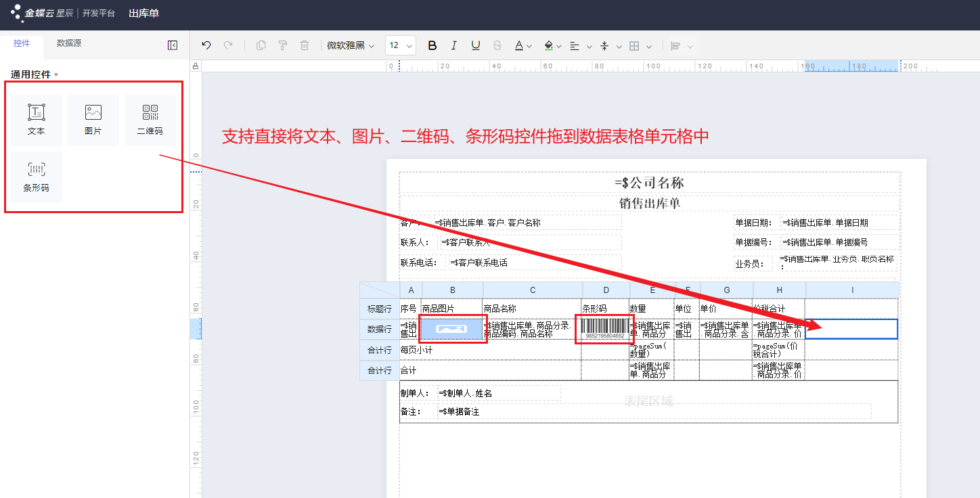Image resolution: width=980 pixels, height=498 pixels.
Task: Select the =$单据备注 field
Action: pos(654,411)
